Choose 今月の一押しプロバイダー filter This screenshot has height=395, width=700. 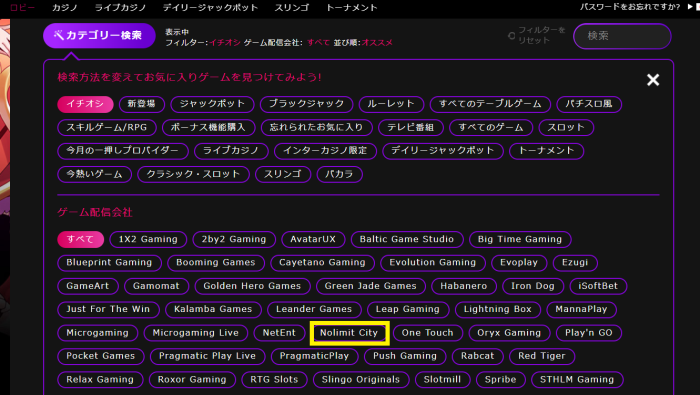(123, 151)
